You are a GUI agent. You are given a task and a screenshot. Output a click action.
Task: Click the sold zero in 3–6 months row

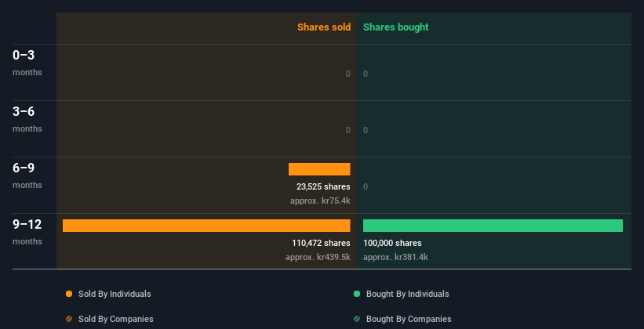348,131
